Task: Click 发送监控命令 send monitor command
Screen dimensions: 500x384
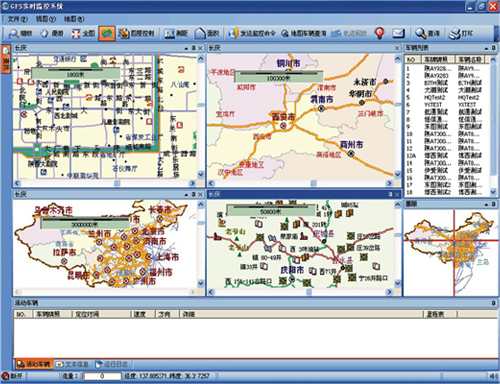Action: (x=252, y=33)
